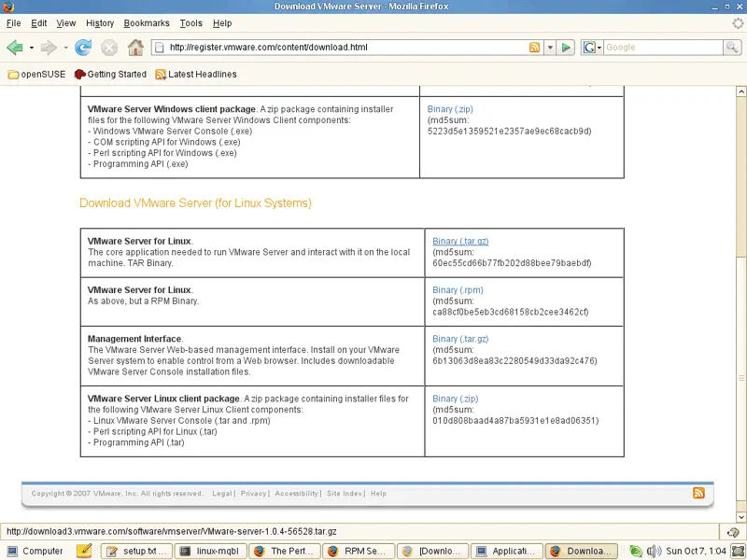The width and height of the screenshot is (747, 560).
Task: Click the orange RSS icon in page footer
Action: pos(698,493)
